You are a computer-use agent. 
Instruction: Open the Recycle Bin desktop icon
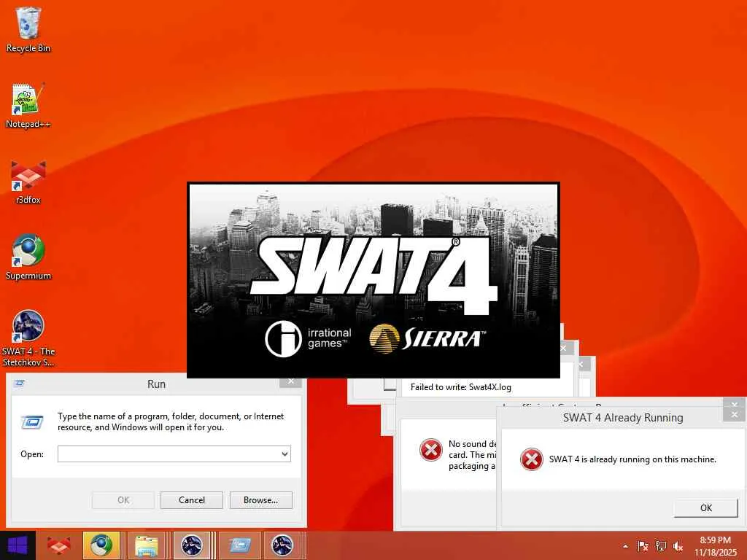tap(28, 29)
